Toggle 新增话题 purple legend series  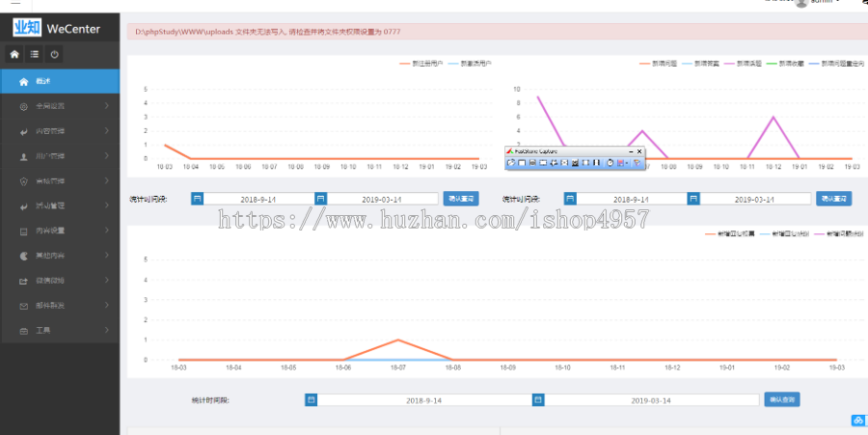743,64
